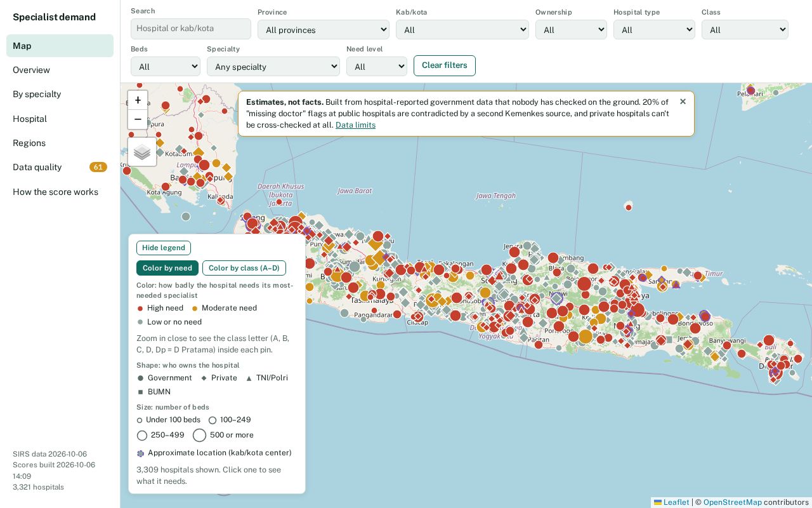Click the Approximate location legend marker
This screenshot has width=812, height=508.
click(x=141, y=453)
